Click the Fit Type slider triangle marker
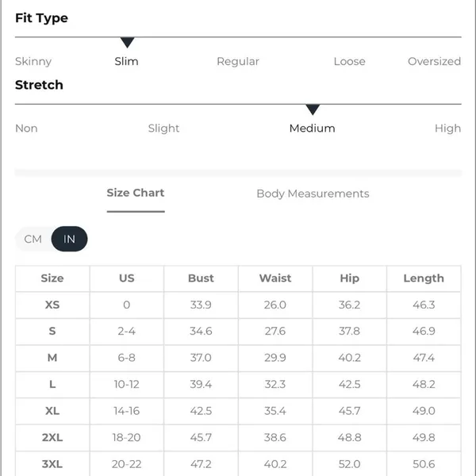 pyautogui.click(x=127, y=43)
